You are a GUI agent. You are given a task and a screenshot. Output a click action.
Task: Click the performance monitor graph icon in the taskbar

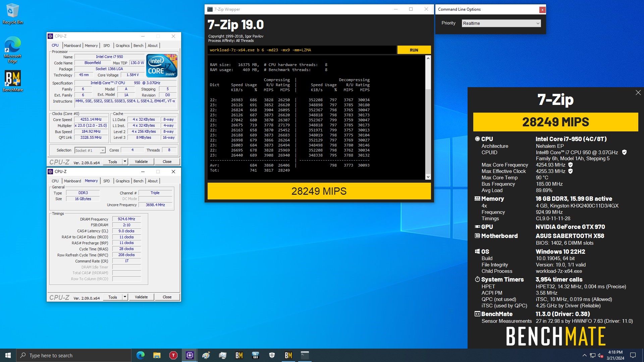pos(255,355)
